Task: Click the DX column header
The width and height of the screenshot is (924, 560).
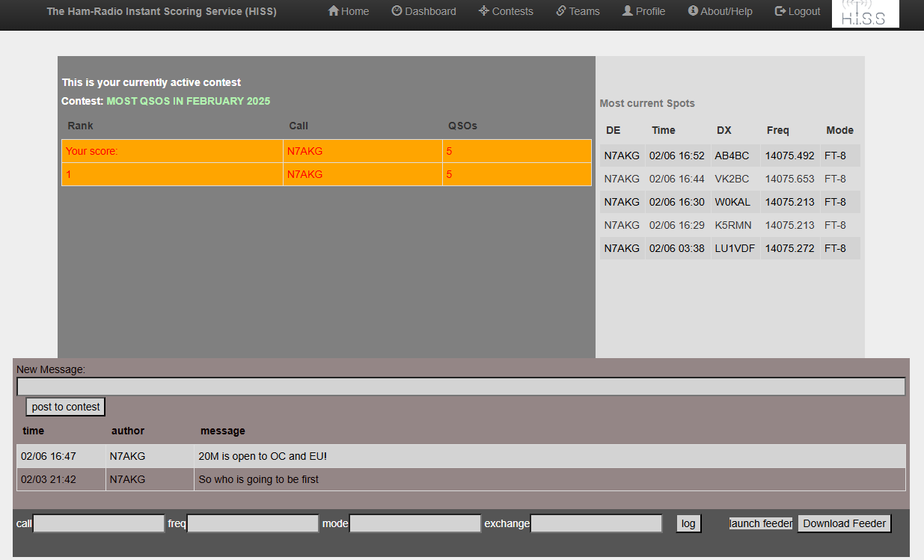Action: tap(724, 130)
